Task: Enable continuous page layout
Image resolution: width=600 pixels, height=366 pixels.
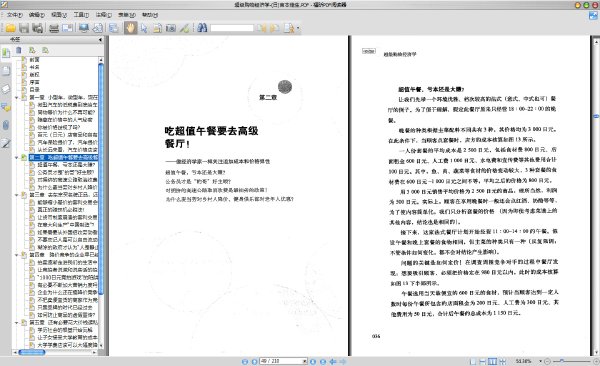Action: 483,361
